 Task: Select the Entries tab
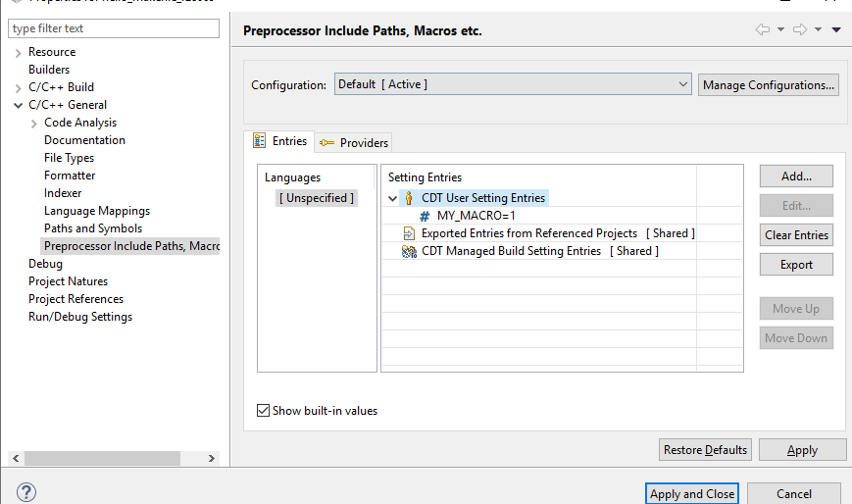click(280, 141)
